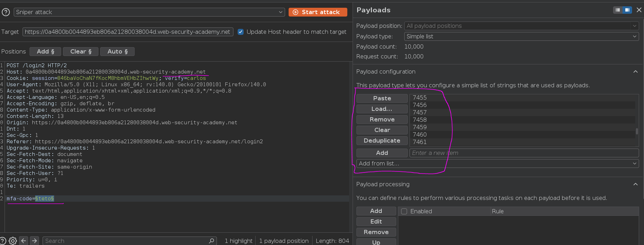Screen dimensions: 644x245
Task: Click the Te: trailers header line
Action: point(26,186)
